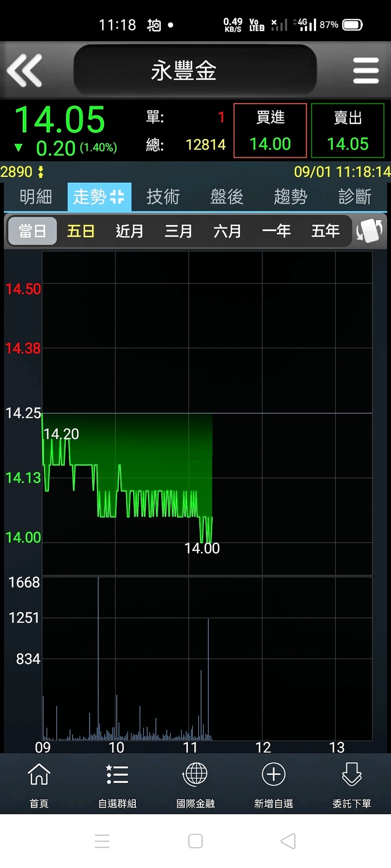
Task: Tap the 4G signal indicator
Action: (x=305, y=24)
